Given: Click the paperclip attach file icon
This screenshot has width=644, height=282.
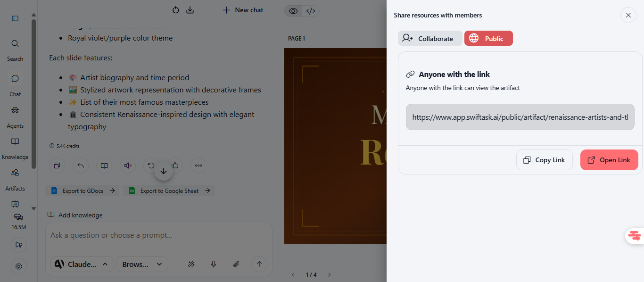Looking at the screenshot, I should pos(236,264).
